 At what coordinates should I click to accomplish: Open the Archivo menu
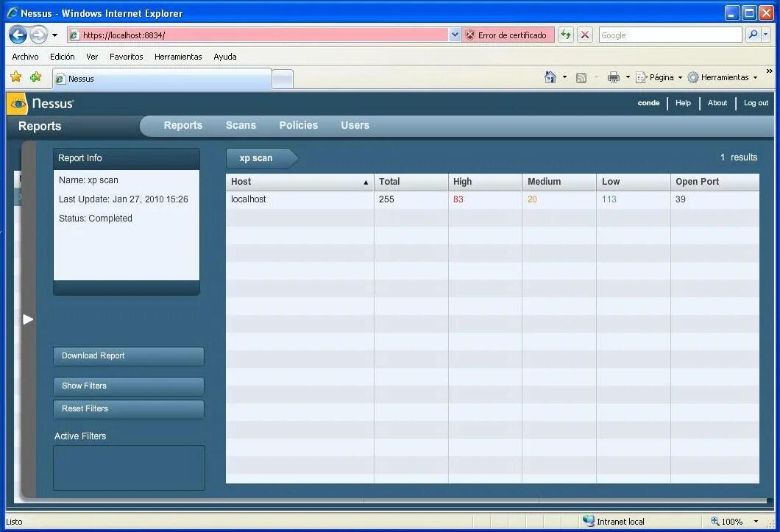coord(25,57)
